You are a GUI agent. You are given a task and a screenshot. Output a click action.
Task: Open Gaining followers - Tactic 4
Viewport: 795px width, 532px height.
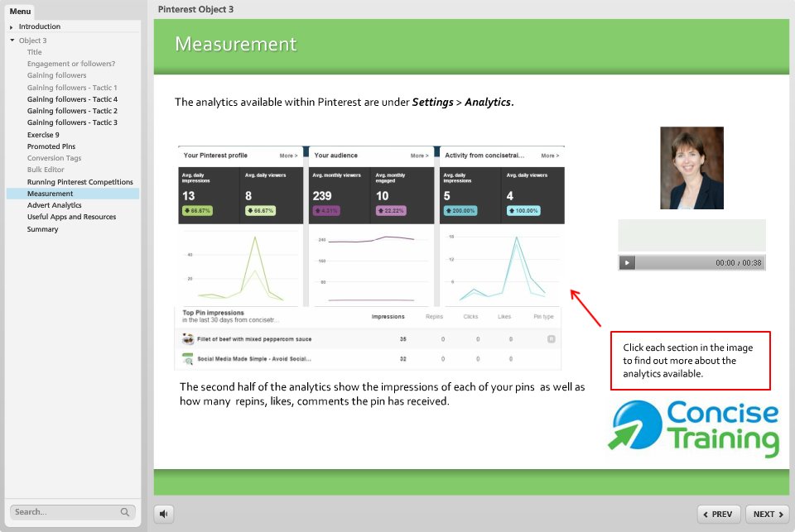(72, 99)
